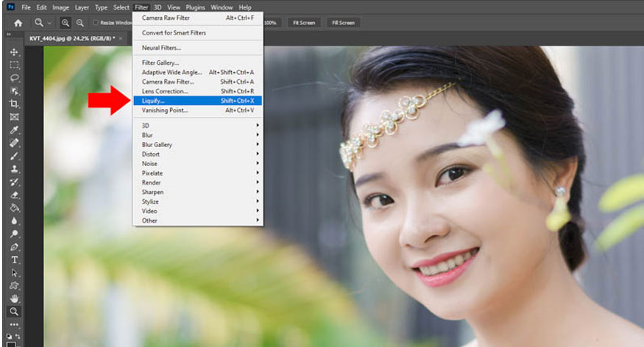This screenshot has width=644, height=347.
Task: Select the Crop tool
Action: (x=14, y=104)
